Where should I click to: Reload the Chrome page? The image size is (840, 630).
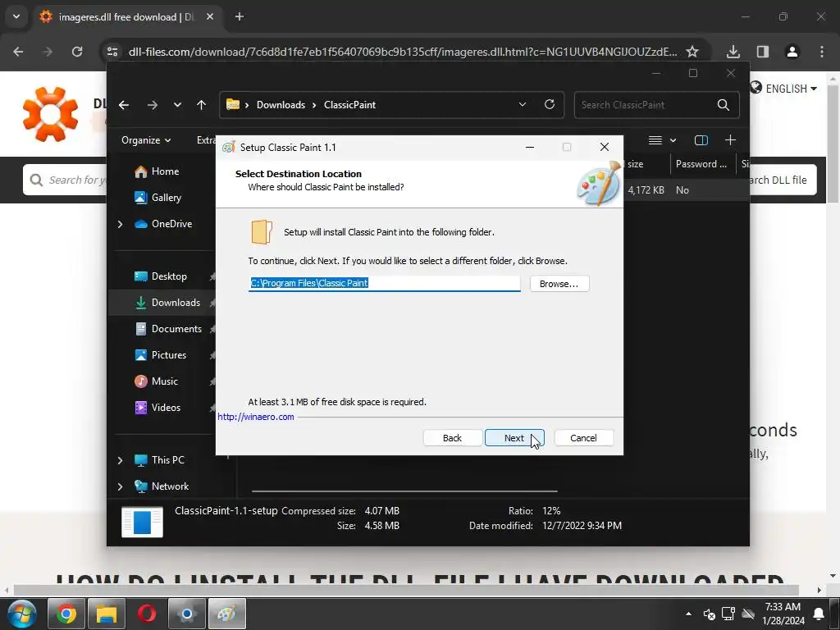[x=77, y=52]
